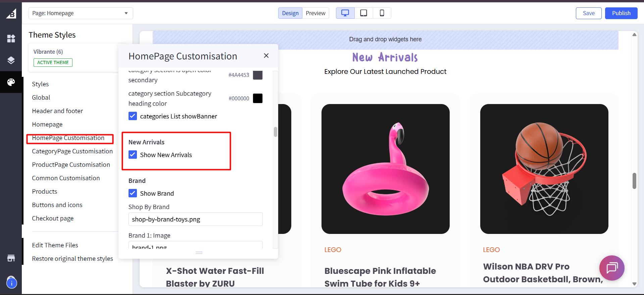The width and height of the screenshot is (644, 295).
Task: Open the layers icon in sidebar
Action: [11, 60]
